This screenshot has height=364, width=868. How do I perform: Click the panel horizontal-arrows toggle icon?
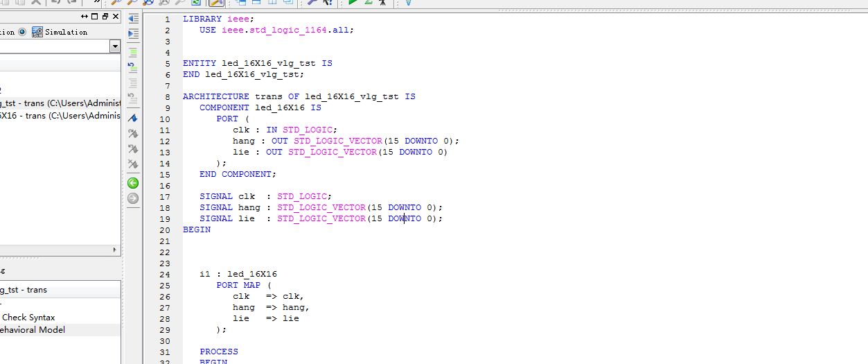tap(85, 16)
